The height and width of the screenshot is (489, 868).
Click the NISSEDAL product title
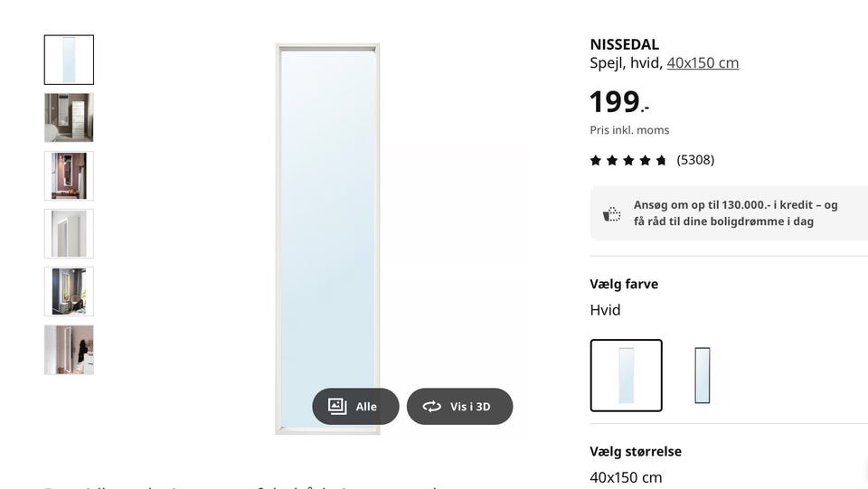624,44
